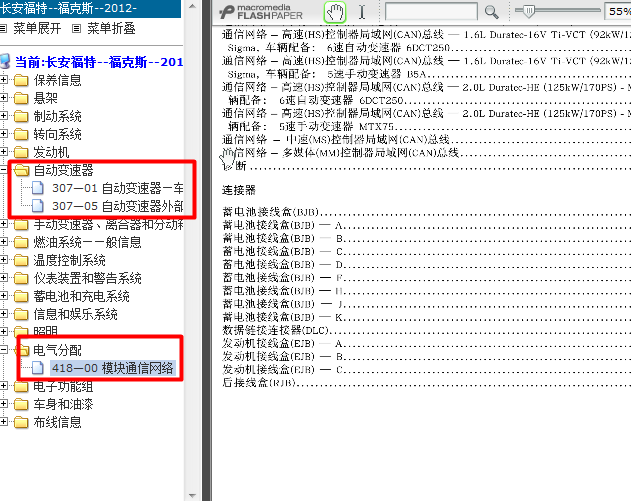Expand the 悬架 tree node
The height and width of the screenshot is (501, 631).
(x=3, y=98)
